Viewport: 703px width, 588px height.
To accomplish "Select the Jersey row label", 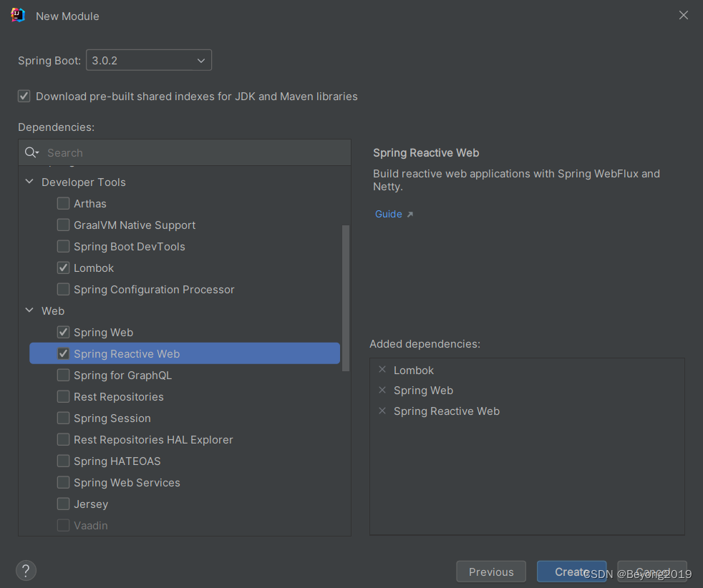I will (x=91, y=504).
